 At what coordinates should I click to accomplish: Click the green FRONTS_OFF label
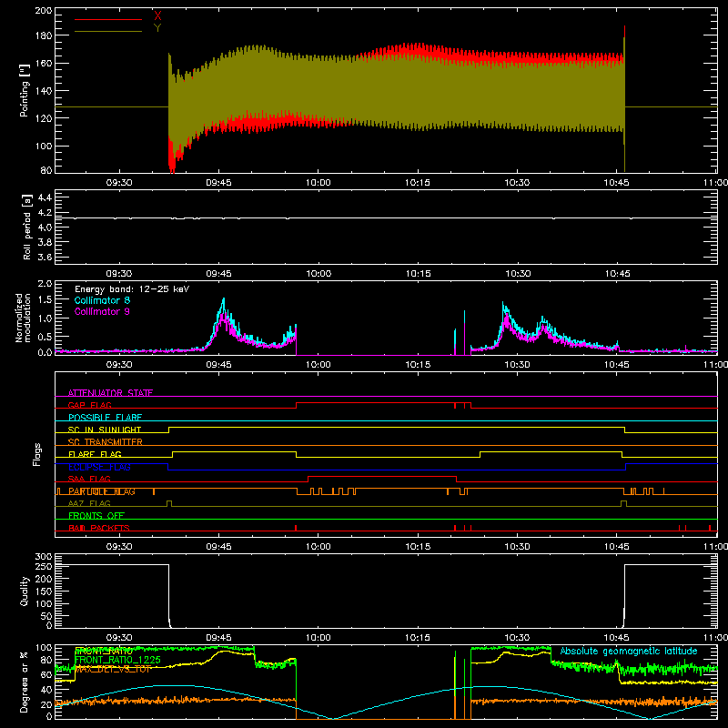pos(96,515)
